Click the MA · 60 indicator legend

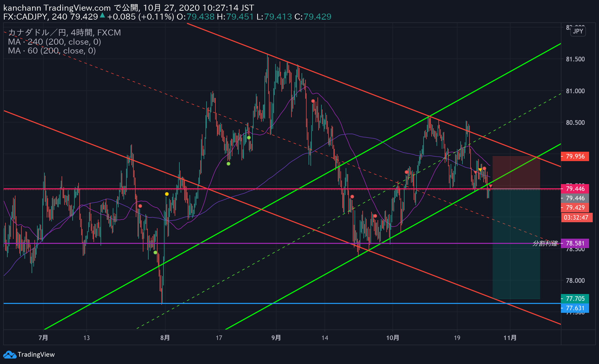[x=52, y=51]
